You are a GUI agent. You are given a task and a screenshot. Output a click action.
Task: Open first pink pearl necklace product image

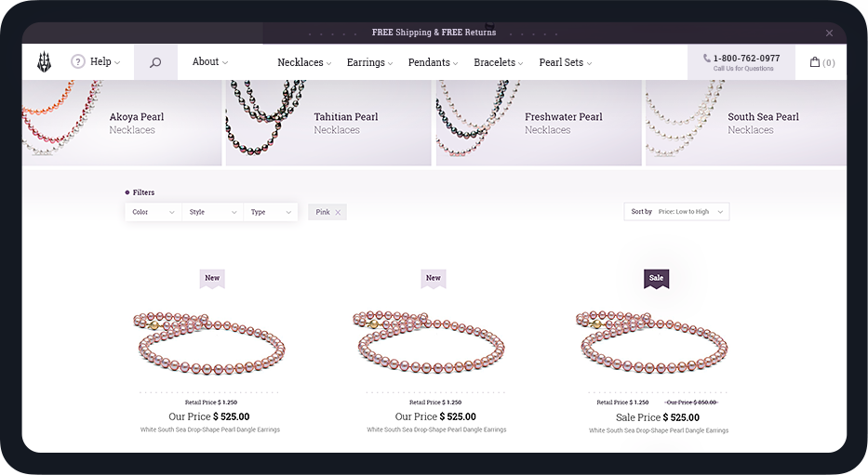(x=209, y=344)
